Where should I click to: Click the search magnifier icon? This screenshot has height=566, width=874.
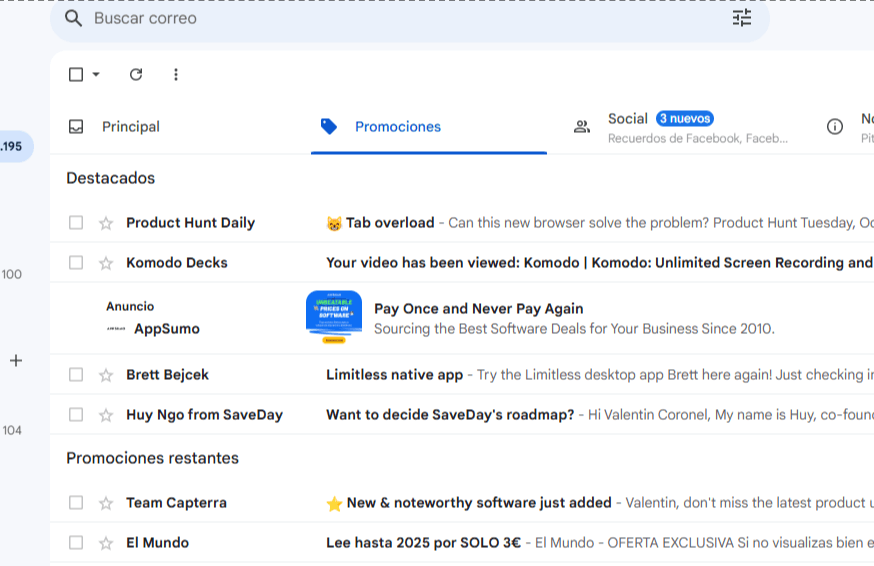[x=73, y=18]
